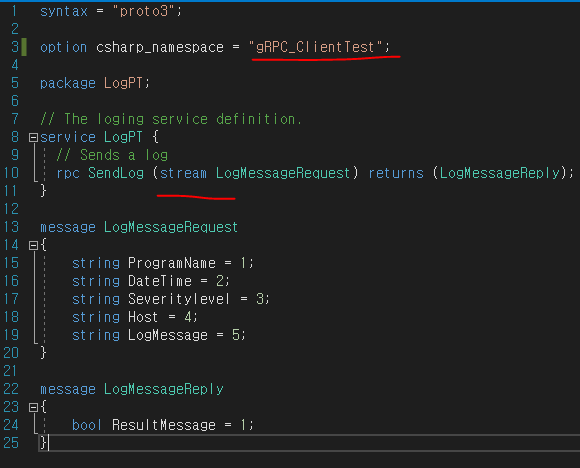Image resolution: width=580 pixels, height=468 pixels.
Task: Click the returns keyword on line 10
Action: [x=396, y=173]
